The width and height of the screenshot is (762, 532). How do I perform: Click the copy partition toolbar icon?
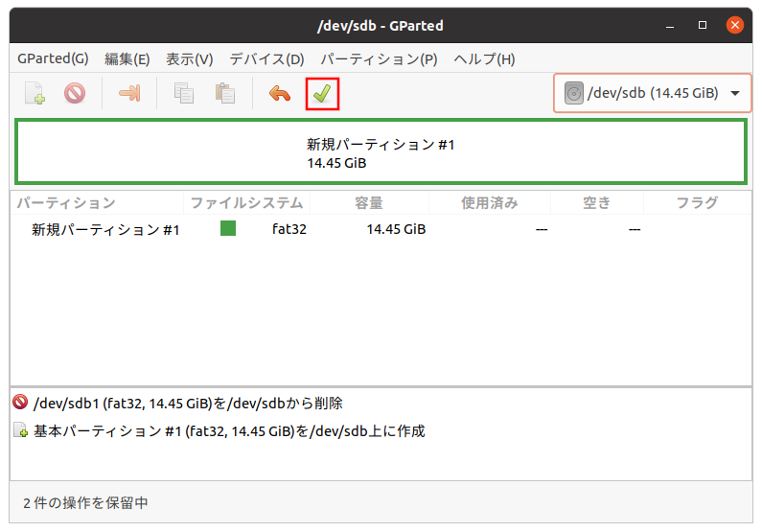pyautogui.click(x=183, y=94)
